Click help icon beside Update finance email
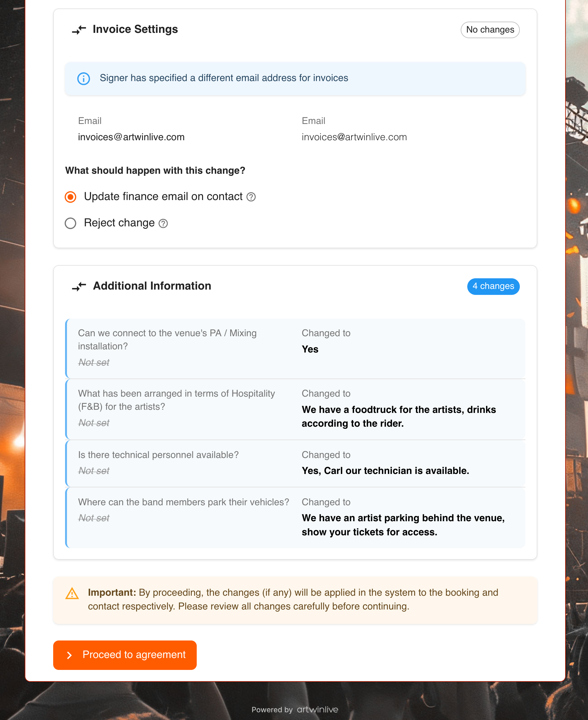This screenshot has width=588, height=720. 251,197
